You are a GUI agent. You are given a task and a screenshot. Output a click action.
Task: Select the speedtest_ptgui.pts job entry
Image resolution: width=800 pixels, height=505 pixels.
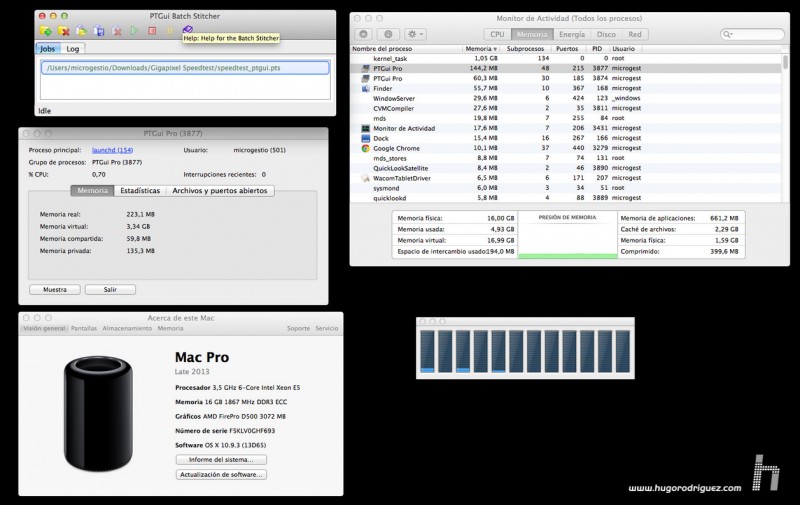click(185, 68)
